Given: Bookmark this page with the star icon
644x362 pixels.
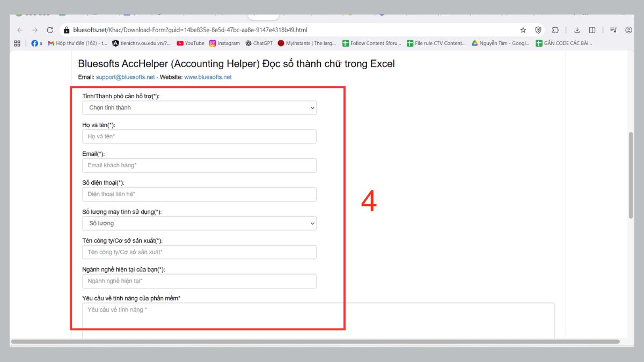Looking at the screenshot, I should click(x=523, y=30).
